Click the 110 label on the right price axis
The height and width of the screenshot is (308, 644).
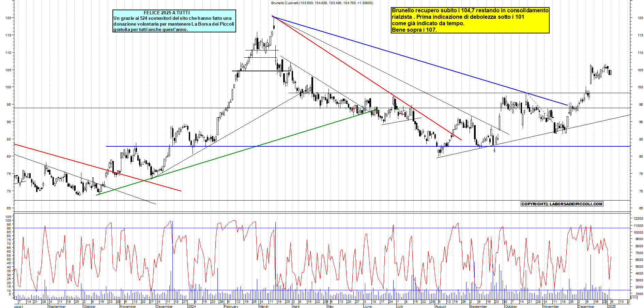[640, 53]
